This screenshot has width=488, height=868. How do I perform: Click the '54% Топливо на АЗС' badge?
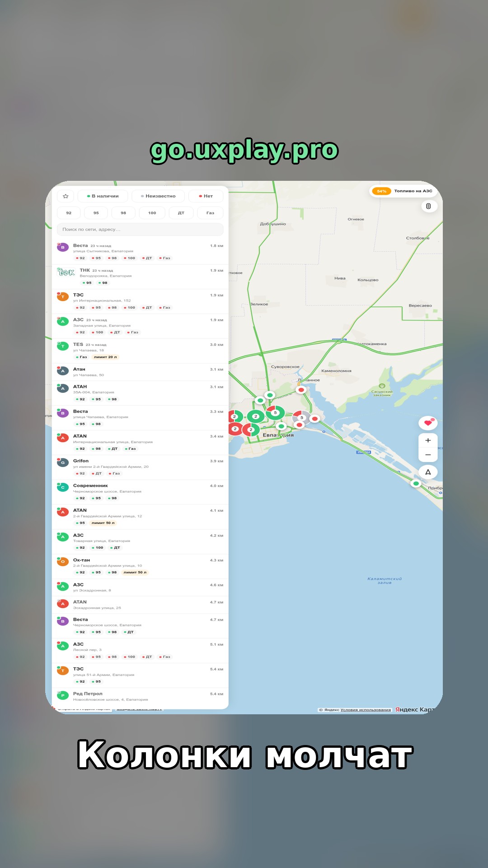coord(404,191)
